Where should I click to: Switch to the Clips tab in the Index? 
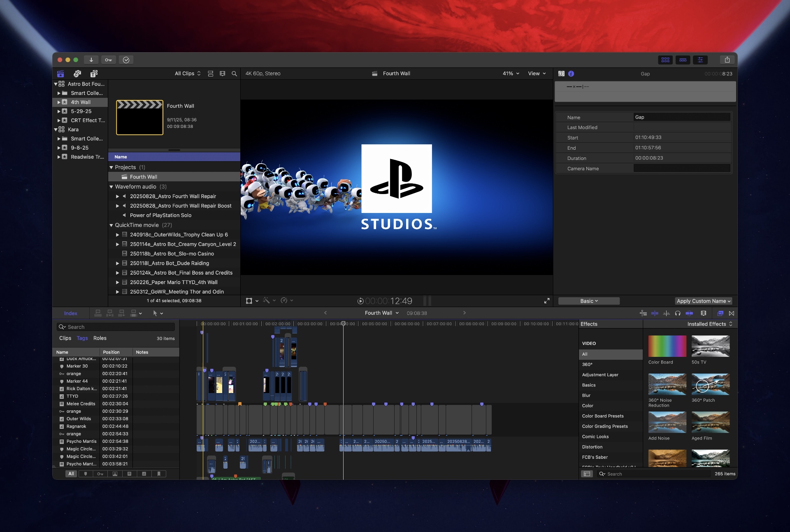65,338
